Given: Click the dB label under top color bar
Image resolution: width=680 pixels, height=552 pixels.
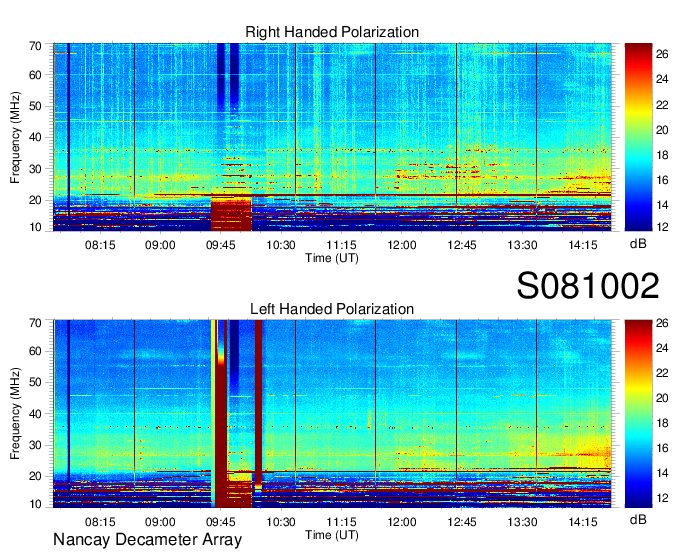Looking at the screenshot, I should point(638,244).
